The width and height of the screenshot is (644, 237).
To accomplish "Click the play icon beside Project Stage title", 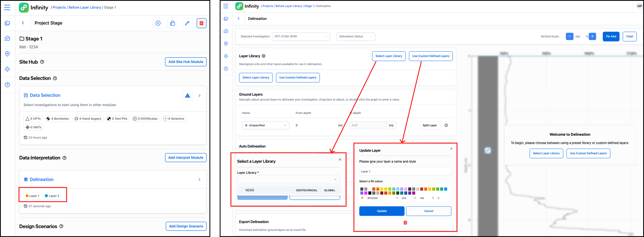I will click(x=158, y=23).
